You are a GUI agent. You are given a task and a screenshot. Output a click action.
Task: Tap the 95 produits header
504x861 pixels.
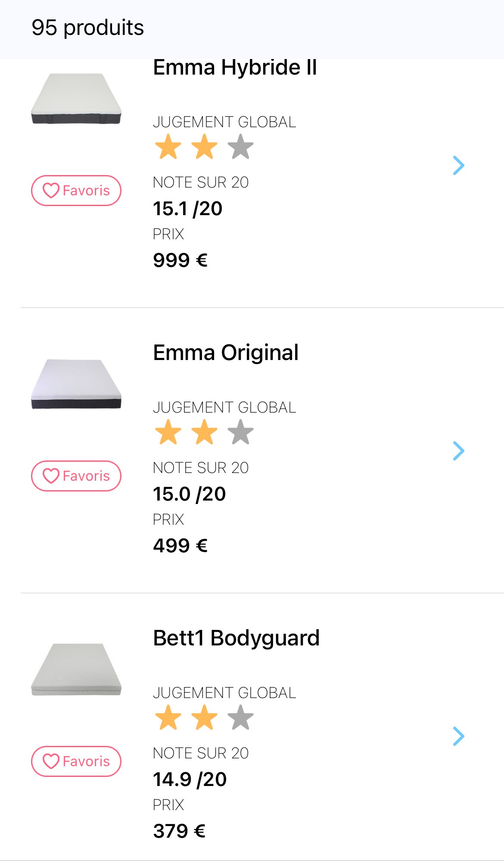click(87, 28)
